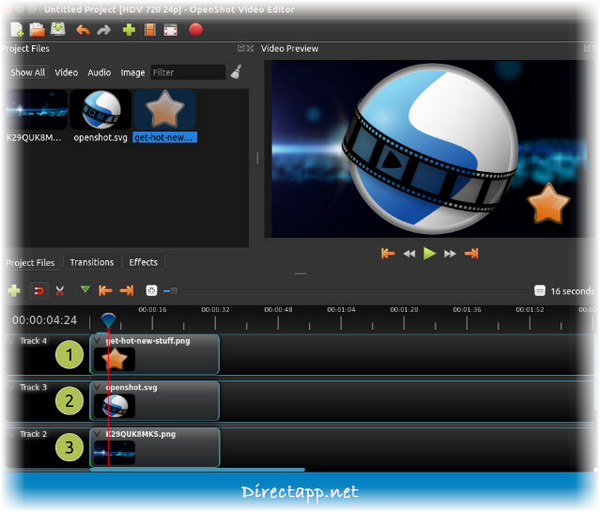Float the Project Files dock panel

tap(241, 48)
